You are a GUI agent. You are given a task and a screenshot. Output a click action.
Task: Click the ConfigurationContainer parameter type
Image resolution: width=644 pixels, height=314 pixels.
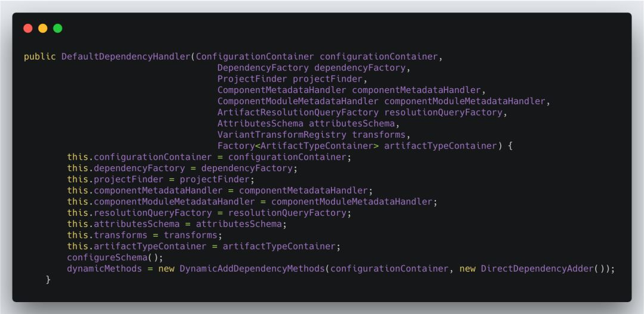255,57
